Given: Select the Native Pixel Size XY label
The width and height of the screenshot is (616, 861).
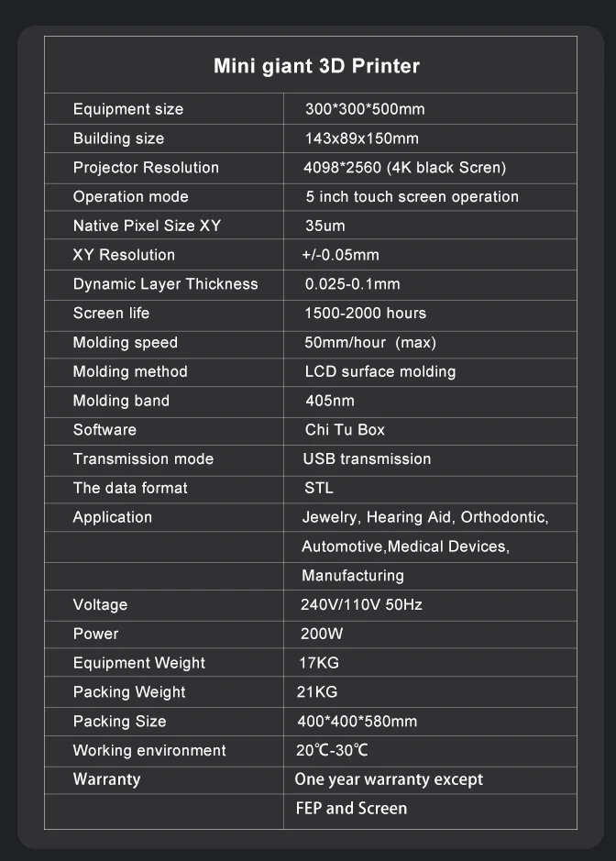Looking at the screenshot, I should 147,226.
